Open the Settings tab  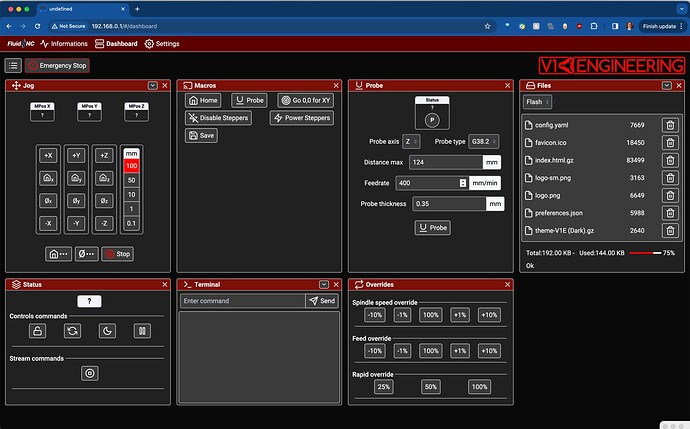tap(162, 44)
